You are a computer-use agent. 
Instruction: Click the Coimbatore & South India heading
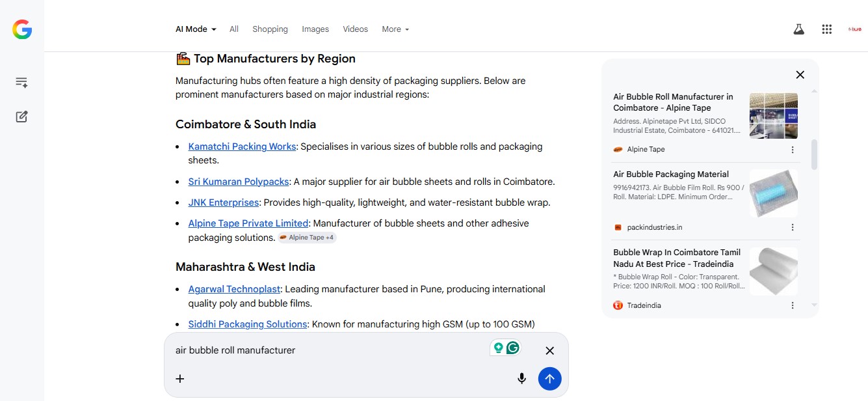(x=246, y=124)
